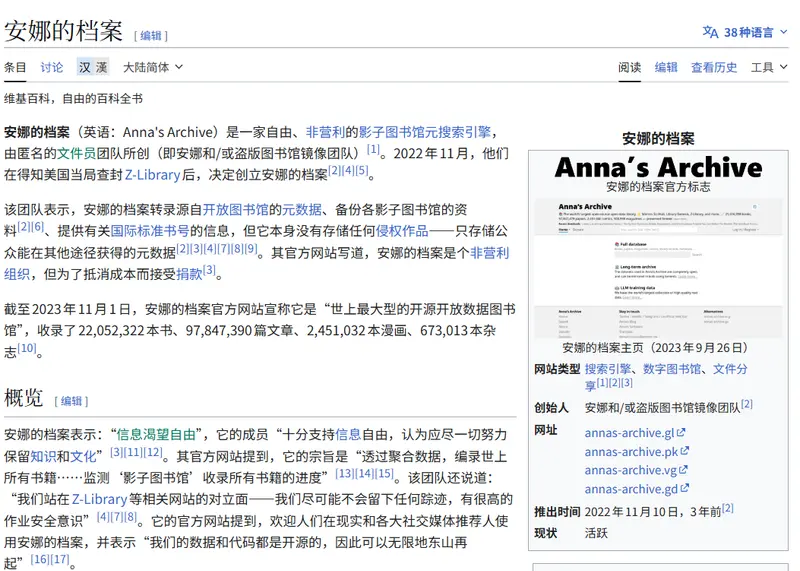Open Z-Library link in 概览 section
800x571 pixels.
tap(99, 499)
